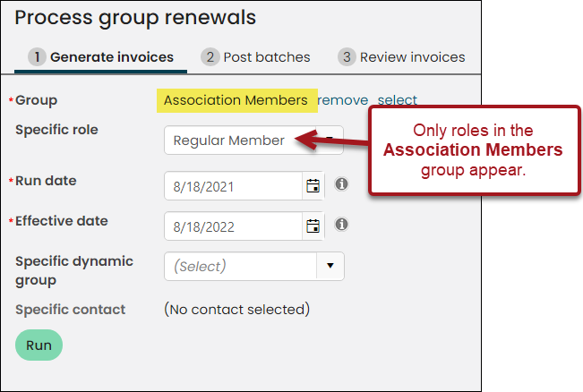Show info tooltip for Effective date
This screenshot has width=583, height=392.
[341, 225]
